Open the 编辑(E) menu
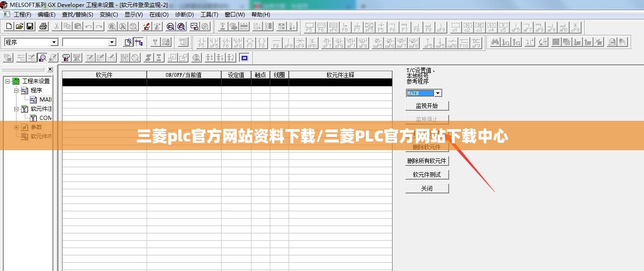Screen dimensions: 644x271 point(46,14)
